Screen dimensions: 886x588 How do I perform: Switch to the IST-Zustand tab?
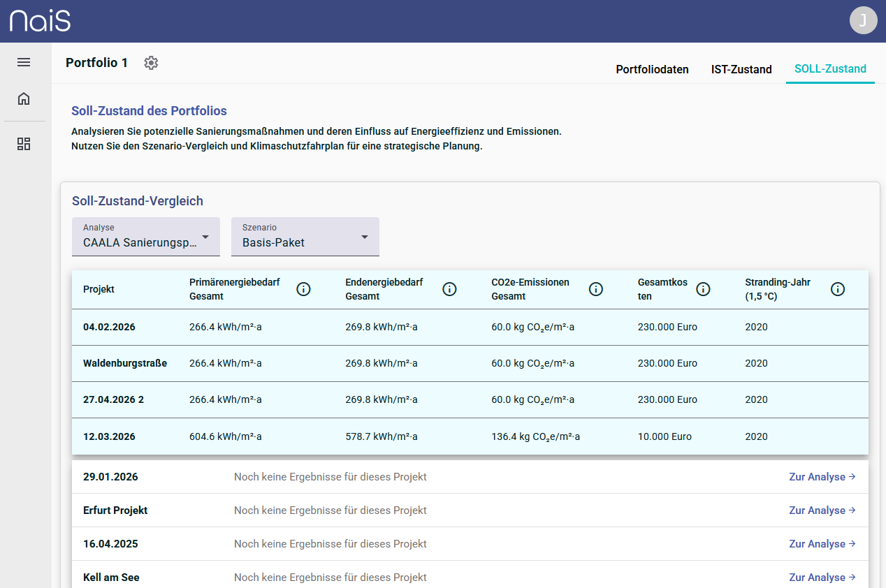(741, 69)
